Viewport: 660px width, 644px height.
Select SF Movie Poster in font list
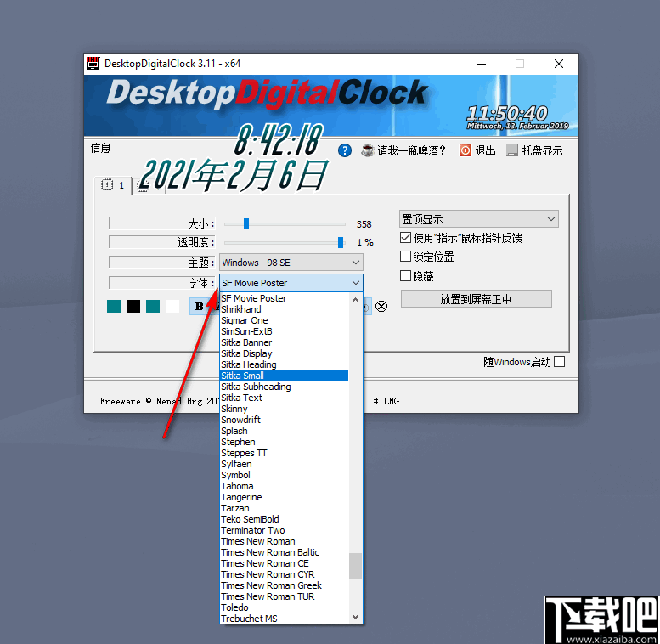click(284, 298)
